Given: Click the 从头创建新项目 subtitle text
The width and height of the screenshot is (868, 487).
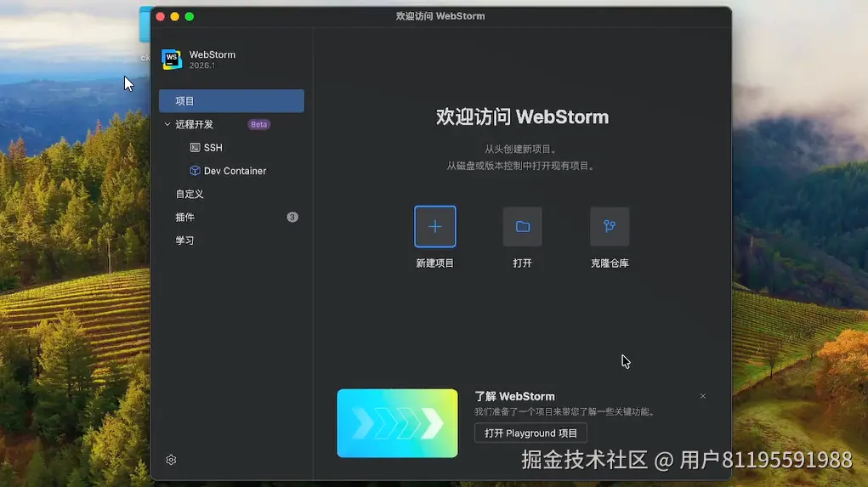Looking at the screenshot, I should tap(521, 149).
